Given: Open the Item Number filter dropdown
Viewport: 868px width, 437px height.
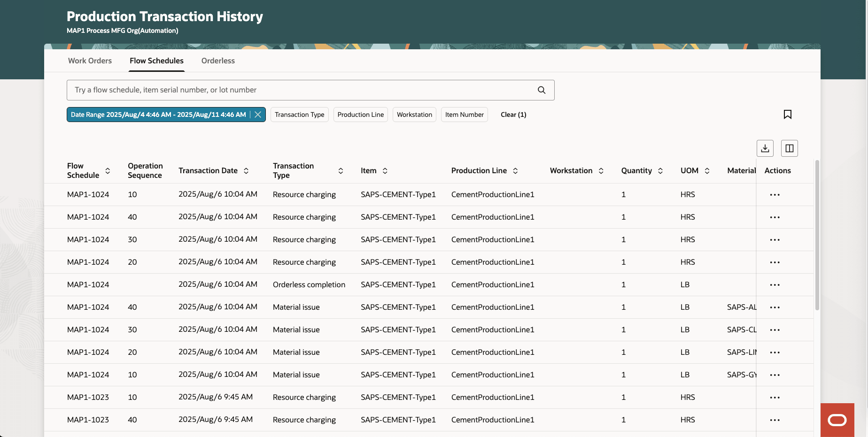Looking at the screenshot, I should pyautogui.click(x=464, y=114).
